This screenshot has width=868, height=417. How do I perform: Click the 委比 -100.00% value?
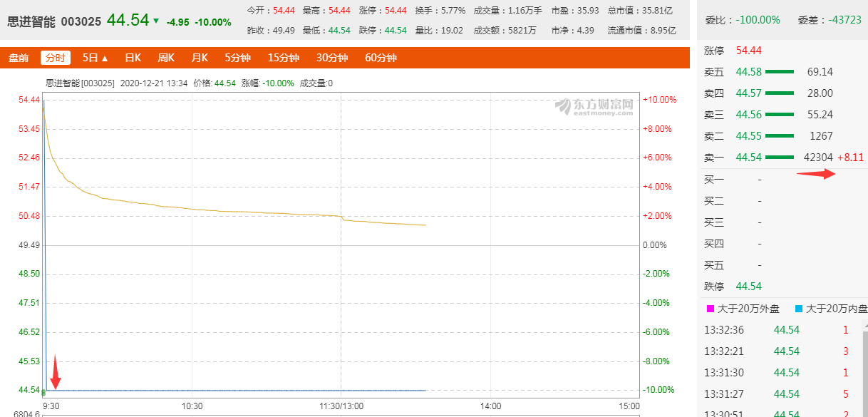pyautogui.click(x=760, y=19)
